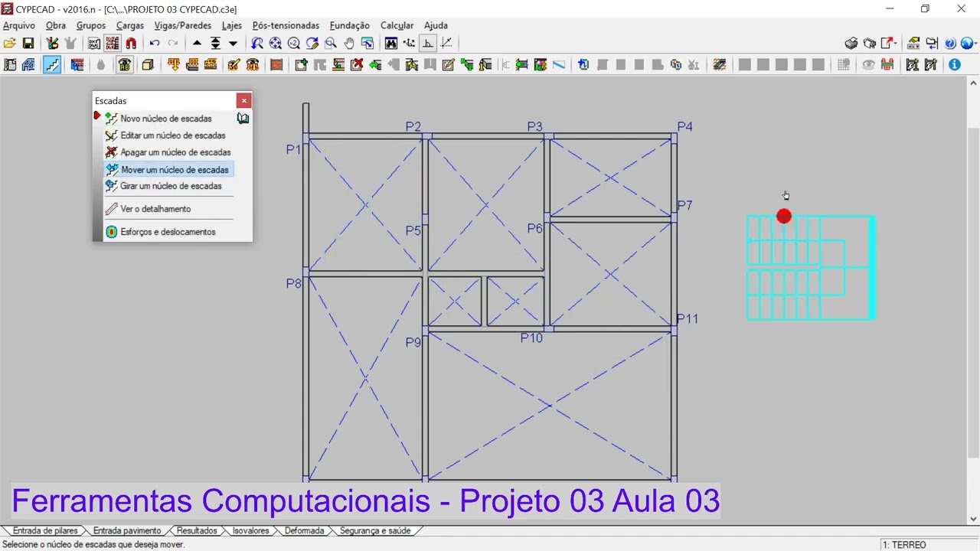Click the P10 pillar label
Screen dimensions: 980x551
pos(531,338)
